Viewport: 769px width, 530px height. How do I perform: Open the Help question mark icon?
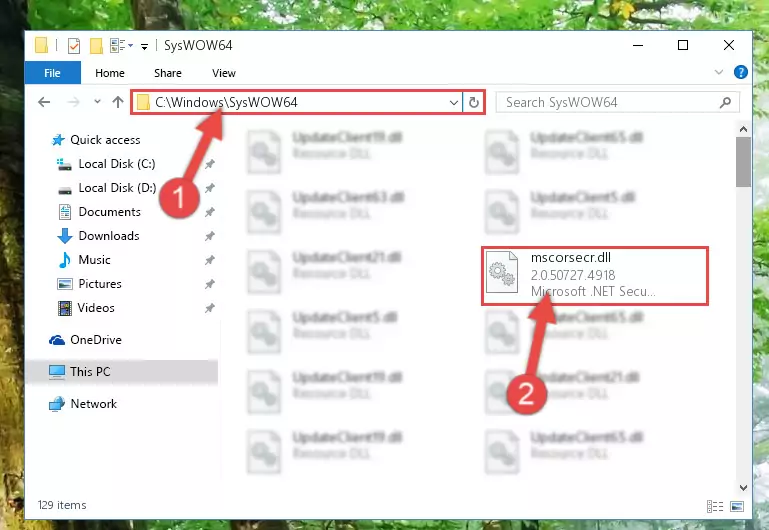[741, 73]
